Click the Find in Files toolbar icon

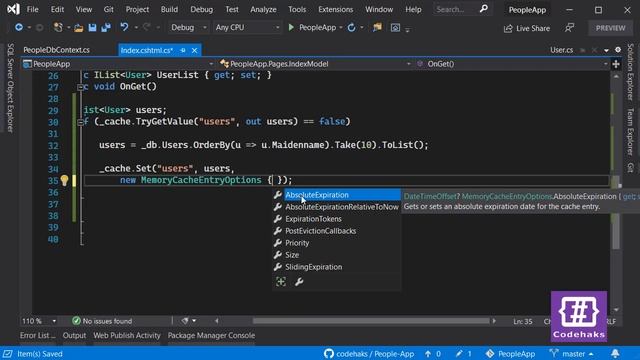(x=378, y=27)
